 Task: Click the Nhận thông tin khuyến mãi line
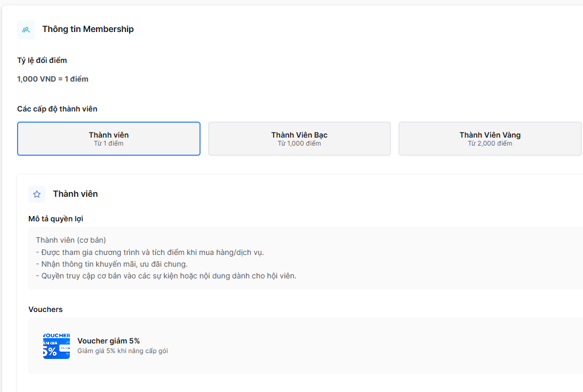pos(112,264)
